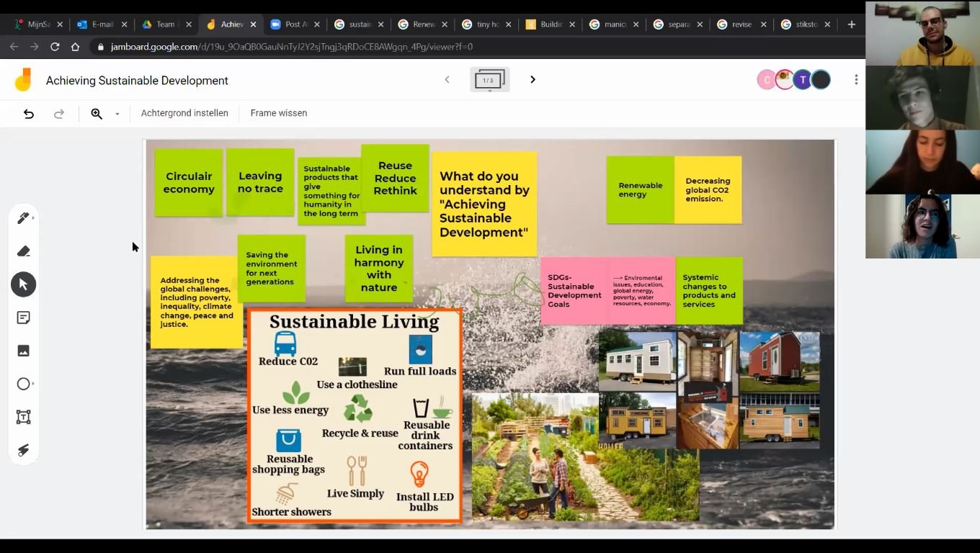
Task: Activate the Select arrow tool
Action: tap(23, 284)
